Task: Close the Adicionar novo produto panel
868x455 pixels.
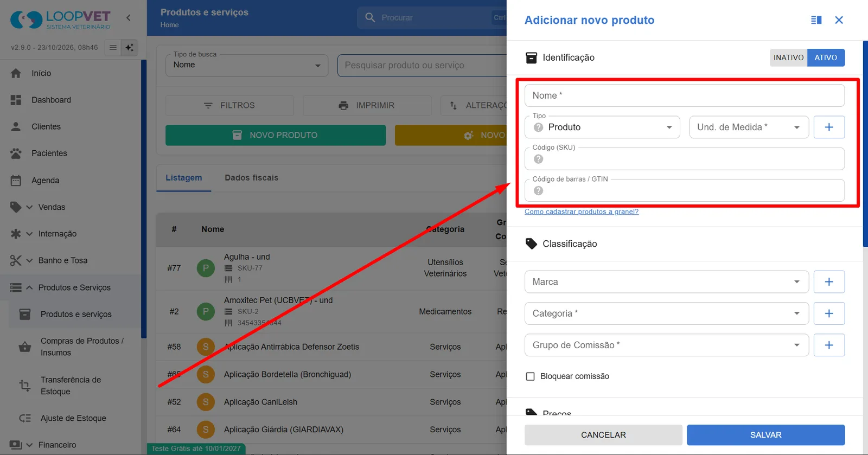Action: click(x=839, y=20)
